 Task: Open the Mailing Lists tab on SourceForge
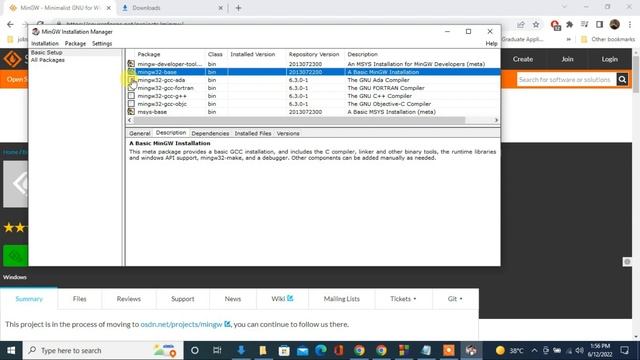point(342,299)
